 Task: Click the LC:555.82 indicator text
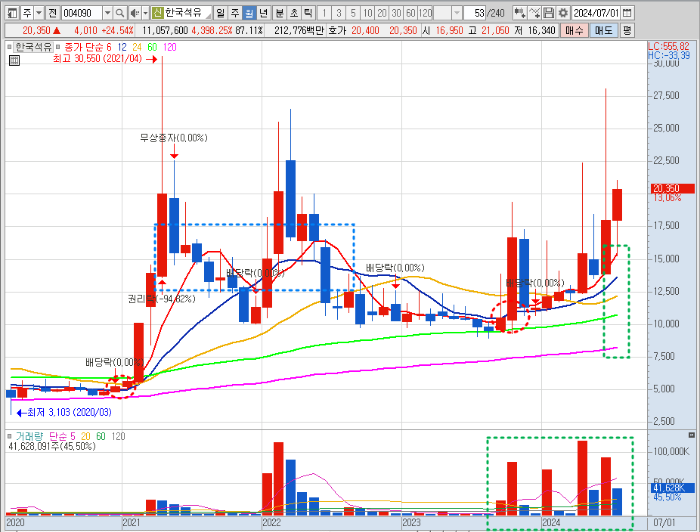click(x=669, y=46)
